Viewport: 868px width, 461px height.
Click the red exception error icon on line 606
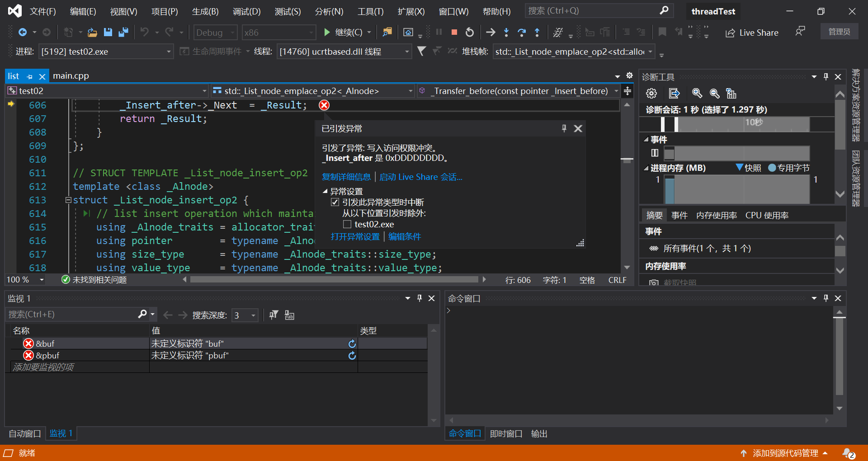click(324, 105)
